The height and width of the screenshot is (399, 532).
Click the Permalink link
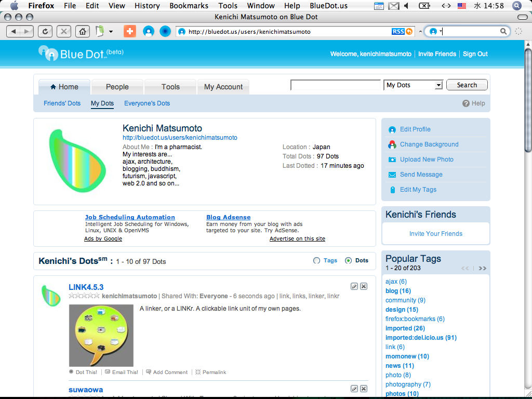click(211, 372)
